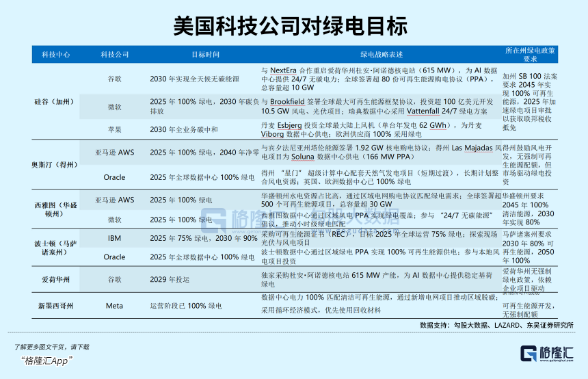Click the 2029 年投运 cell
The height and width of the screenshot is (379, 588).
(170, 280)
